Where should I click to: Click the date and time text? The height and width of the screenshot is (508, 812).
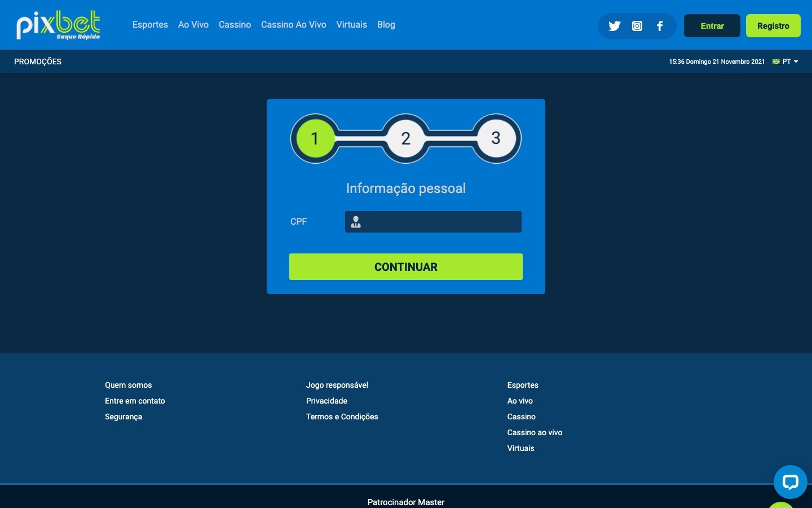tap(717, 62)
